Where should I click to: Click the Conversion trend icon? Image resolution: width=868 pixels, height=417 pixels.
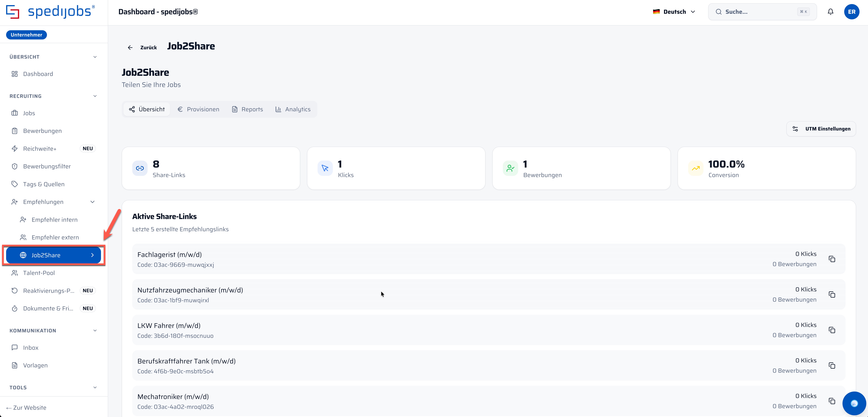click(x=696, y=168)
